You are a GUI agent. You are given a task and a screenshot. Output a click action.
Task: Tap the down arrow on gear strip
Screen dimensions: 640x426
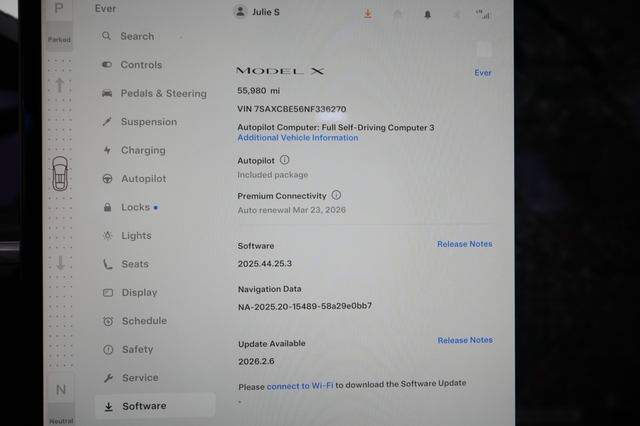tap(60, 263)
